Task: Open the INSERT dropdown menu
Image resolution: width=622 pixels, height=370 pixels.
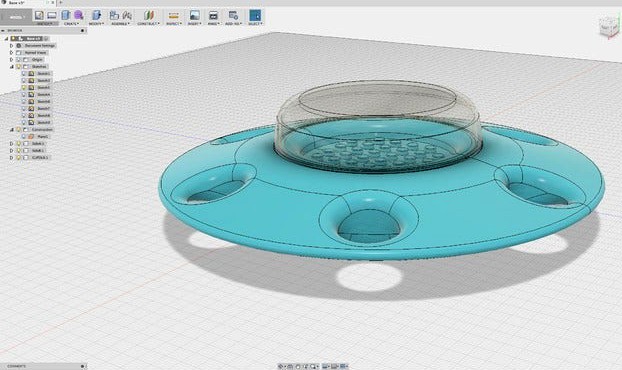Action: [x=194, y=24]
